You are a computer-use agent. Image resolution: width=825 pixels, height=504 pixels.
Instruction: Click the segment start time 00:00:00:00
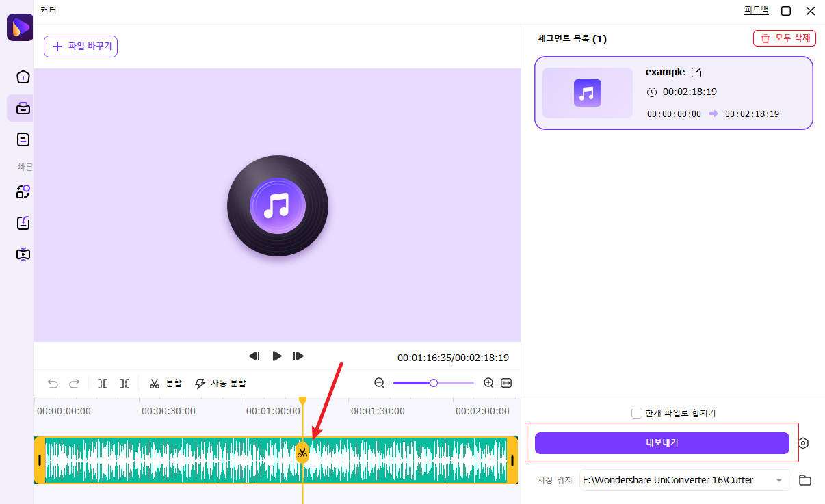(x=674, y=114)
